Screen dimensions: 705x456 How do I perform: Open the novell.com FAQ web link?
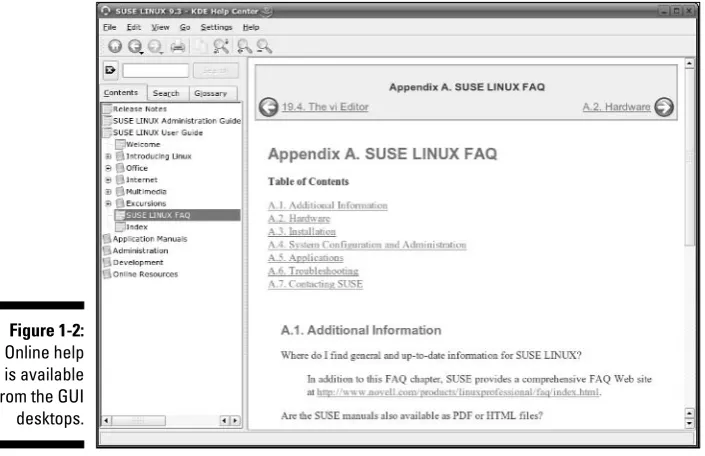458,392
